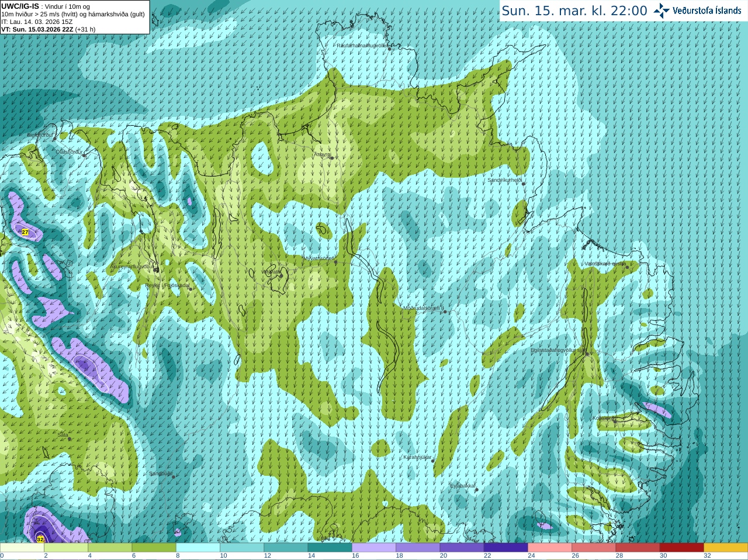Click the 12–14 m/s teal legend swatch
The image size is (748, 560).
[286, 548]
